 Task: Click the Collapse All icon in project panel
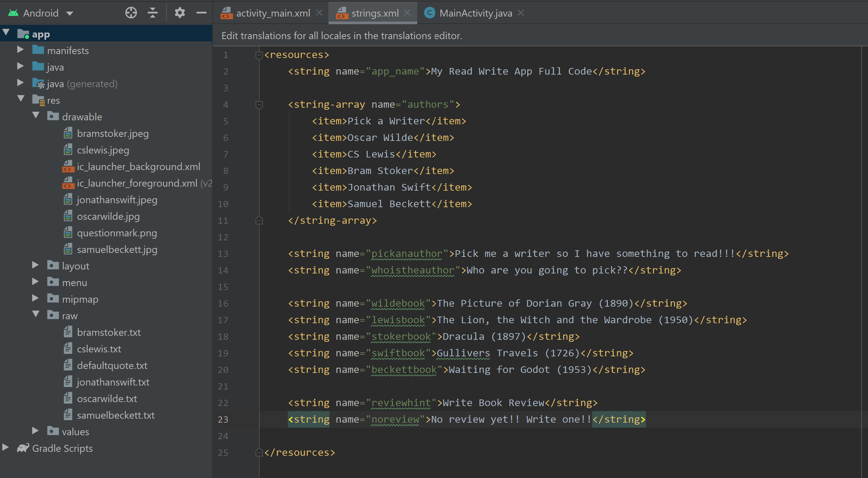tap(153, 13)
